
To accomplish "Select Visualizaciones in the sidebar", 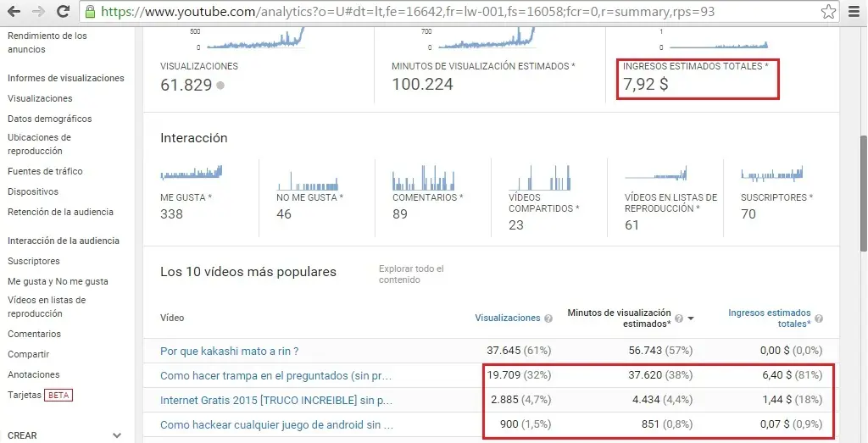I will point(40,98).
